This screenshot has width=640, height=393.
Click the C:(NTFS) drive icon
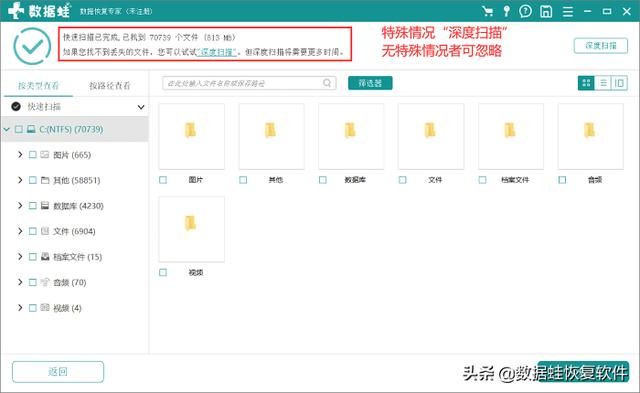click(x=31, y=129)
